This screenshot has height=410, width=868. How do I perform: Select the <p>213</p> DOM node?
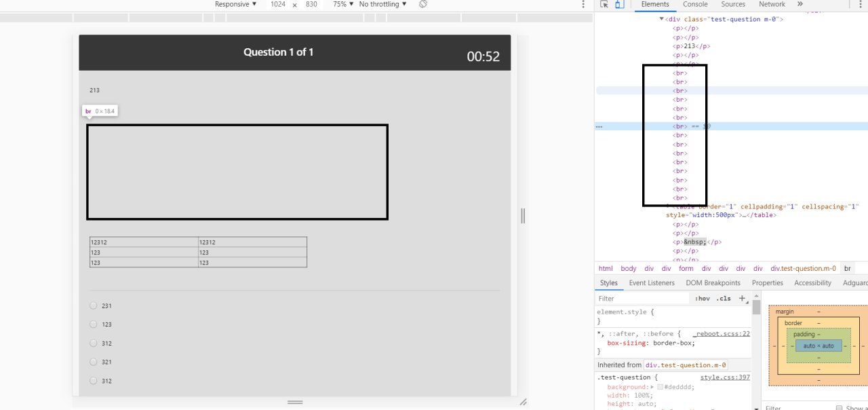coord(691,46)
